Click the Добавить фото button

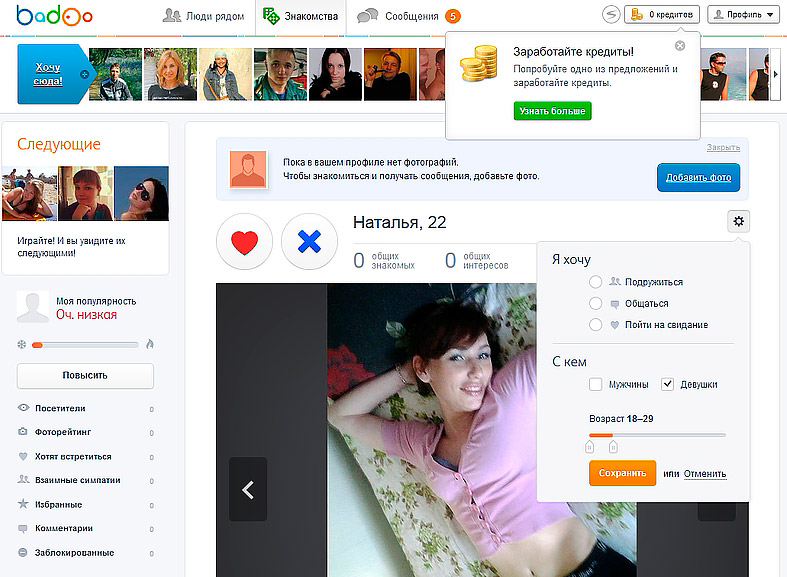point(698,178)
